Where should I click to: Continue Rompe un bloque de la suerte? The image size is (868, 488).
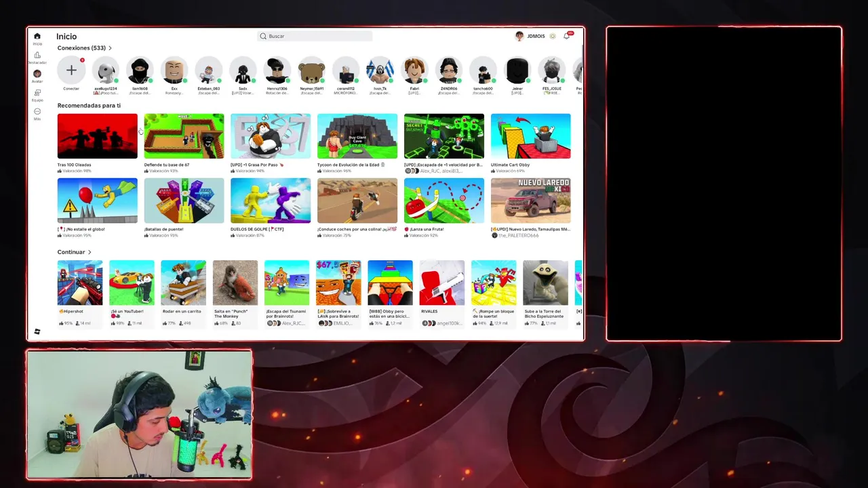pyautogui.click(x=494, y=283)
